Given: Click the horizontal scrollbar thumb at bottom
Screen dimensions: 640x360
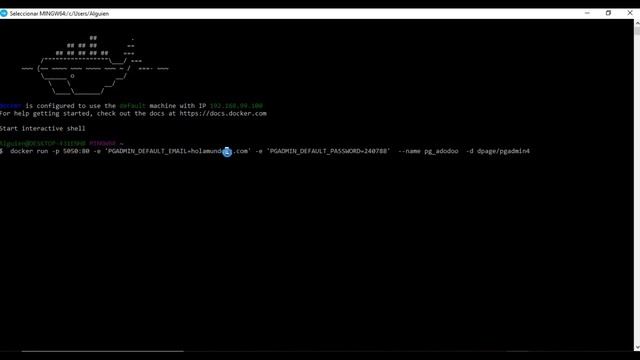Looking at the screenshot, I should [x=102, y=351].
